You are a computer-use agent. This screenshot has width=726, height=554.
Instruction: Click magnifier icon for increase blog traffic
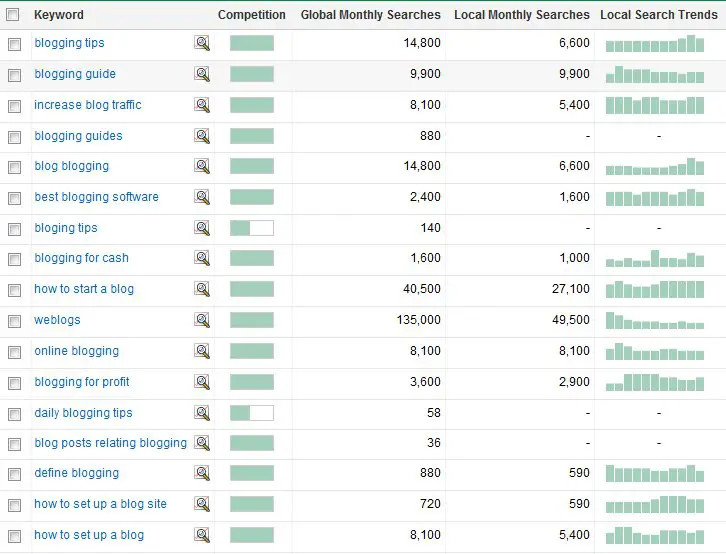point(202,105)
